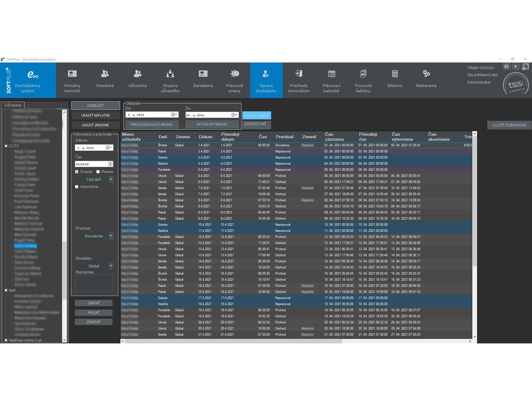532x399 pixels.
Task: Open the Strediská section
Action: 105,80
